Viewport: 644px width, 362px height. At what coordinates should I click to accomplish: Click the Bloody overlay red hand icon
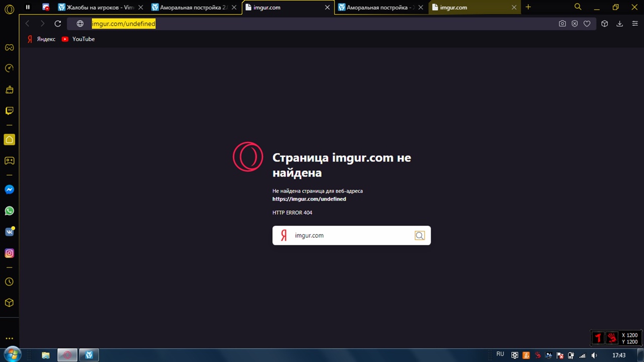612,338
